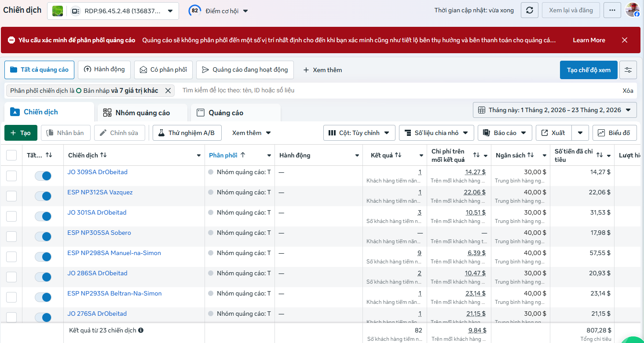Click the refresh data icon button

pos(530,10)
